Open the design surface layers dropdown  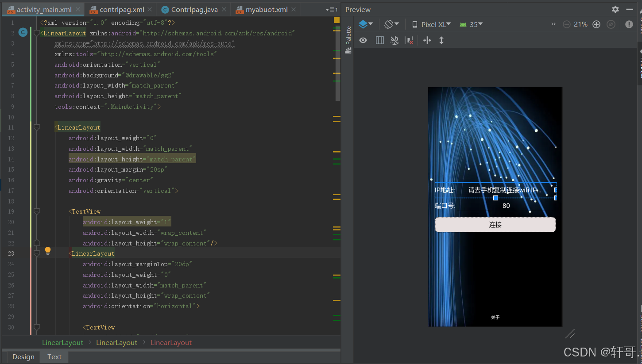pyautogui.click(x=366, y=24)
